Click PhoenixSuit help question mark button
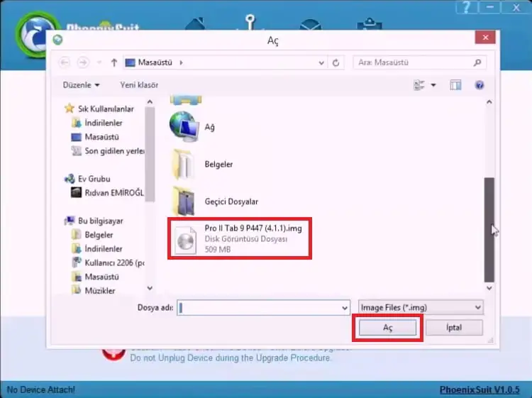The image size is (532, 398). 467,7
